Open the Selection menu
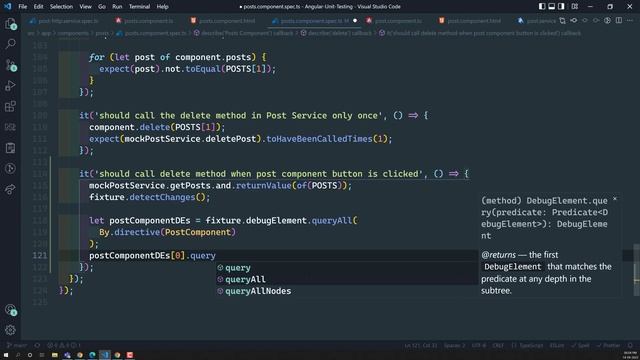The width and height of the screenshot is (640, 360). coord(61,7)
